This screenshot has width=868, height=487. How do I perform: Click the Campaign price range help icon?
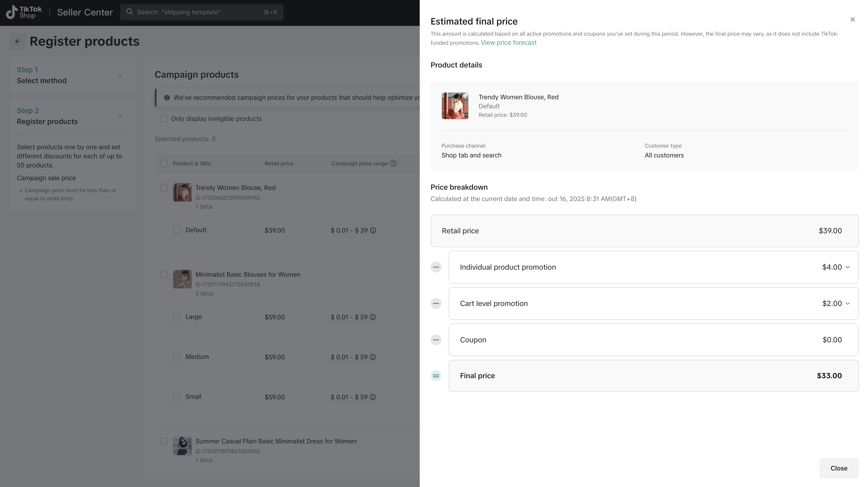393,163
